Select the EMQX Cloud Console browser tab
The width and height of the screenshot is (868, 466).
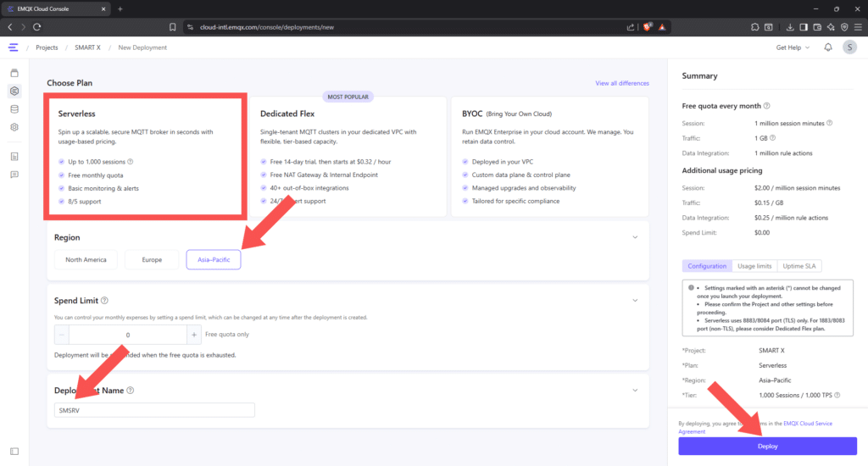click(x=55, y=8)
